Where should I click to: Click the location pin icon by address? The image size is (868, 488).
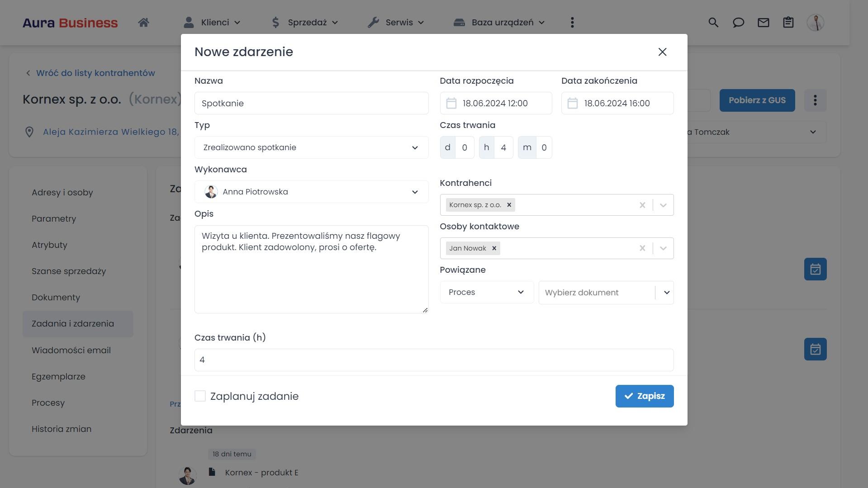29,132
